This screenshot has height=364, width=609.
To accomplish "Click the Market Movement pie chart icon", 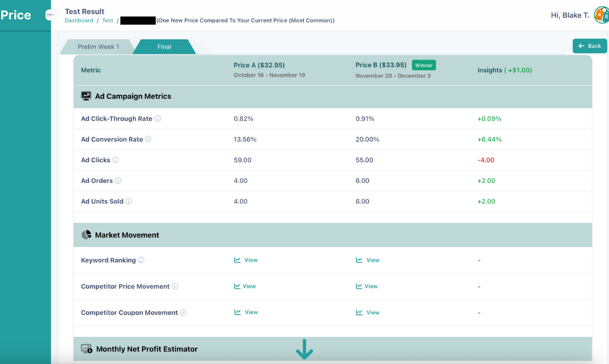I will click(86, 235).
